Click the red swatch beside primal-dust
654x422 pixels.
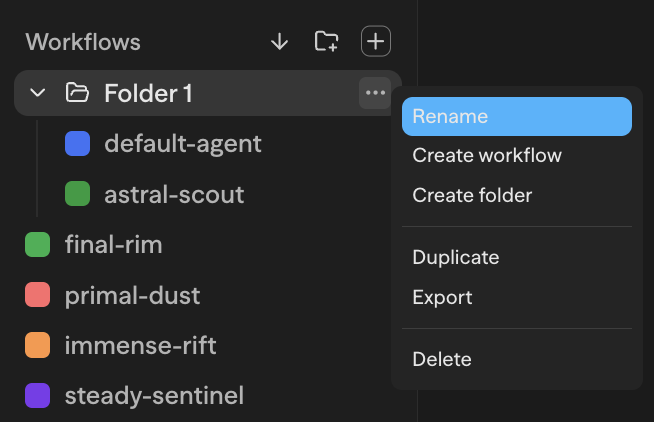coord(38,295)
